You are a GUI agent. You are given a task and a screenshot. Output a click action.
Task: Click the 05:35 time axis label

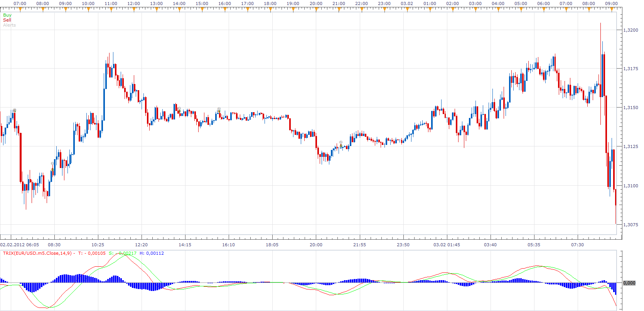point(534,245)
